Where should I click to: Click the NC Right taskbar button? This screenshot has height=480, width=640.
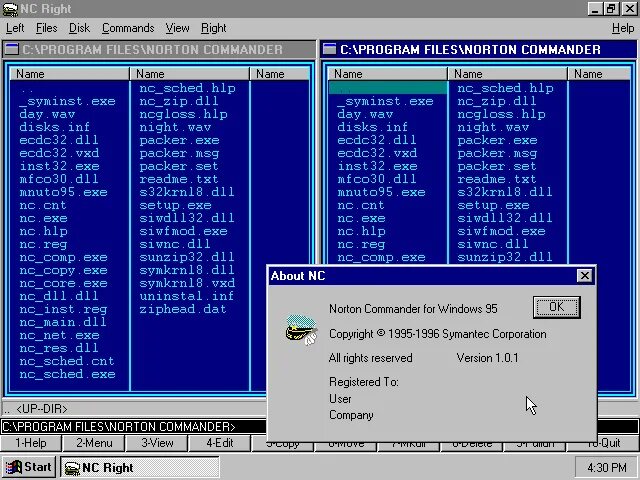tap(140, 468)
